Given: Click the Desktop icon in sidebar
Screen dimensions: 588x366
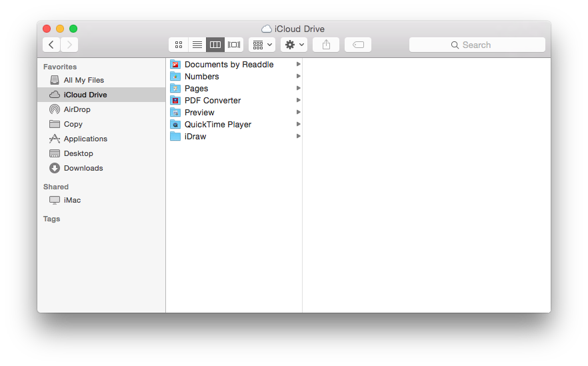Looking at the screenshot, I should 55,153.
